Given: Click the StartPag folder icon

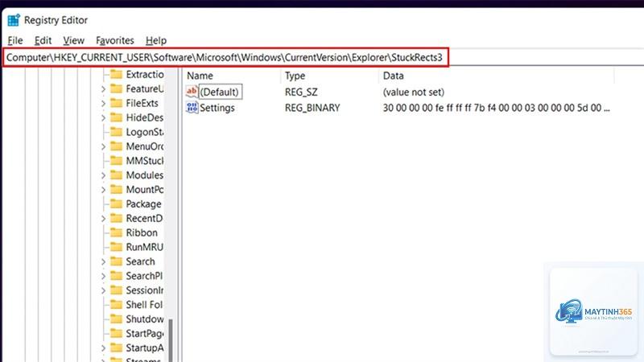Looking at the screenshot, I should [116, 333].
